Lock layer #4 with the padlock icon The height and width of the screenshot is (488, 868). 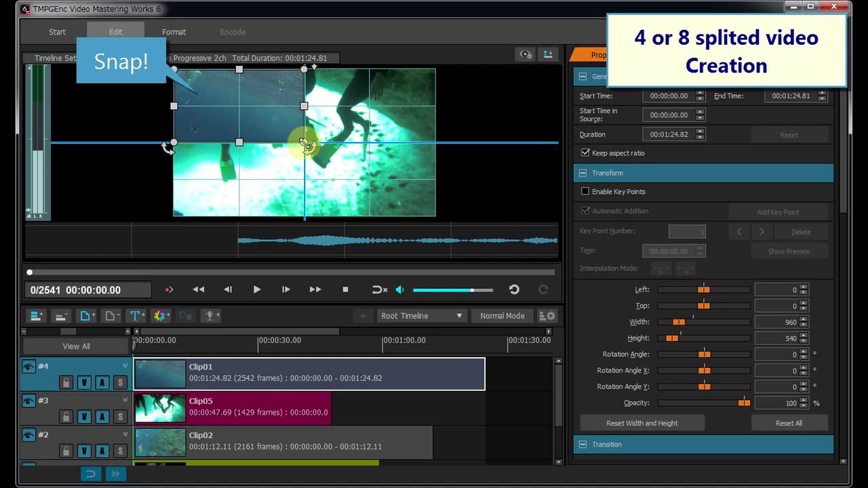click(66, 382)
